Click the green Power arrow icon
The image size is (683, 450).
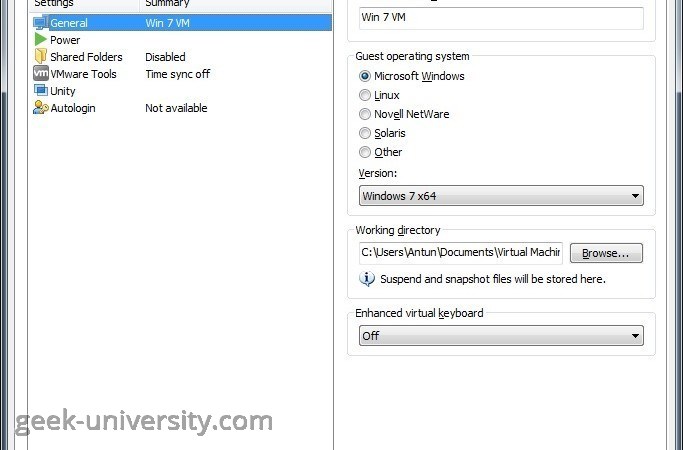[x=41, y=40]
